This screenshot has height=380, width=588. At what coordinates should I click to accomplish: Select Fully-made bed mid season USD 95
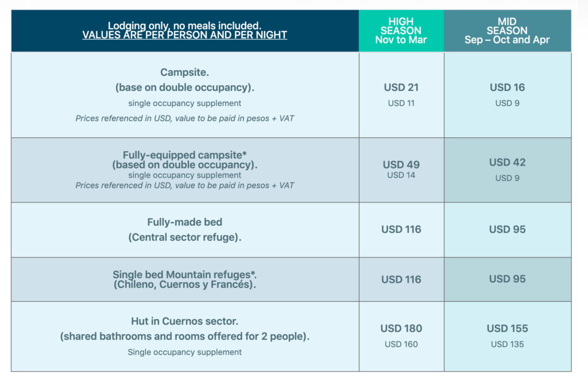tap(507, 229)
